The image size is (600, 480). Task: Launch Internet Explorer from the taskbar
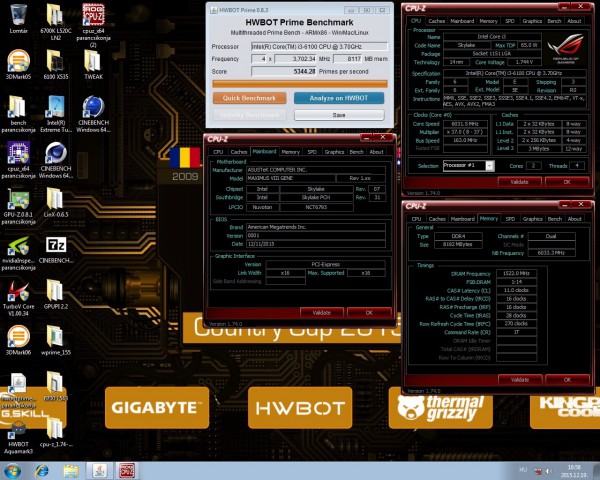click(42, 471)
